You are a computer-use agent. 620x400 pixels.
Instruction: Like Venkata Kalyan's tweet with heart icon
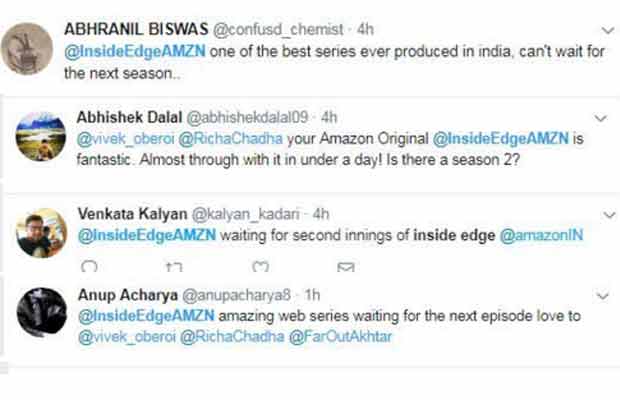[261, 266]
